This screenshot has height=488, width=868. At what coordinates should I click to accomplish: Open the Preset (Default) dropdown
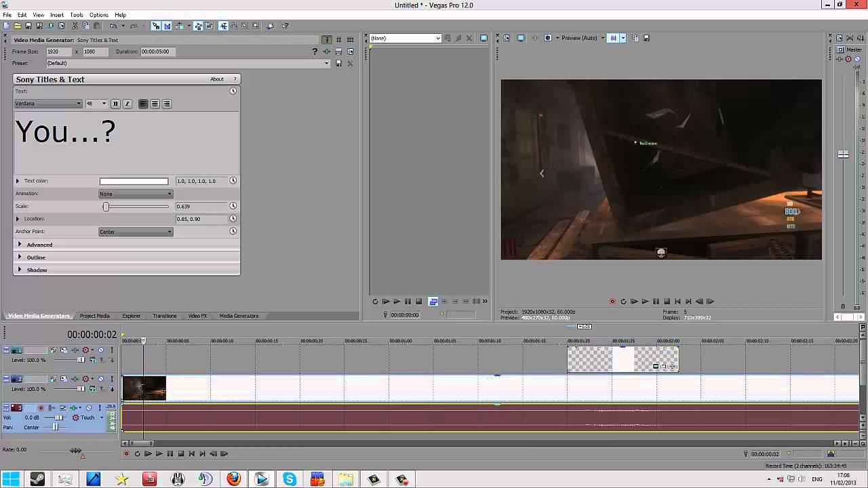tap(188, 63)
